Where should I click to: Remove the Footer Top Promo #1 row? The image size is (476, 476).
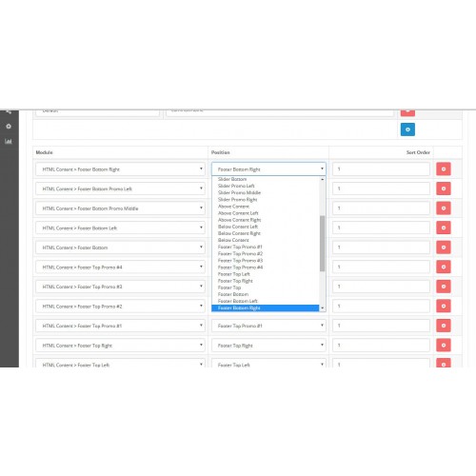pyautogui.click(x=444, y=326)
